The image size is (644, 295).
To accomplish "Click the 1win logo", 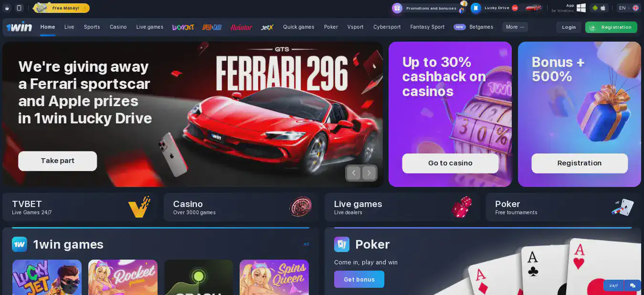I will click(19, 27).
